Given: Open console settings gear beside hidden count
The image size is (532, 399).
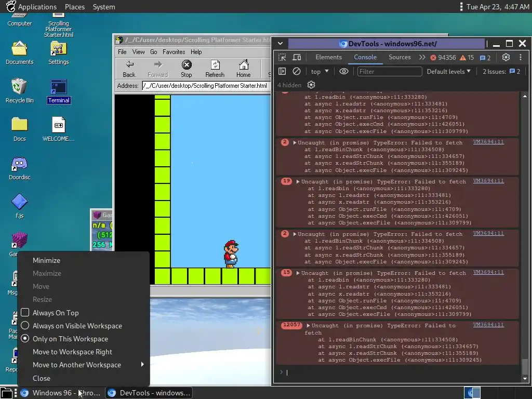Looking at the screenshot, I should click(311, 85).
